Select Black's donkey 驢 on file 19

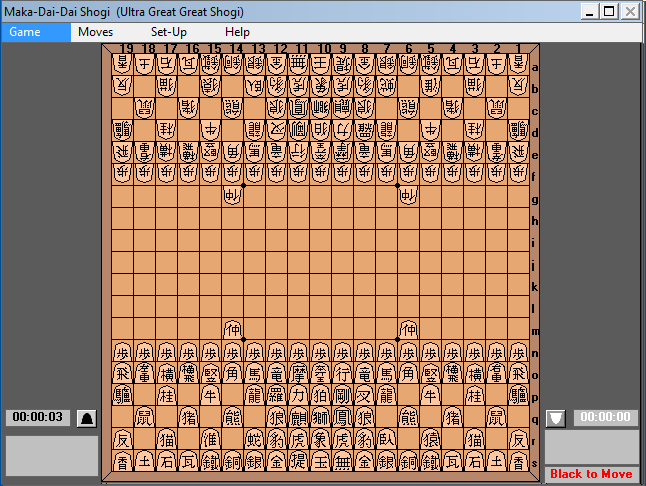(122, 395)
